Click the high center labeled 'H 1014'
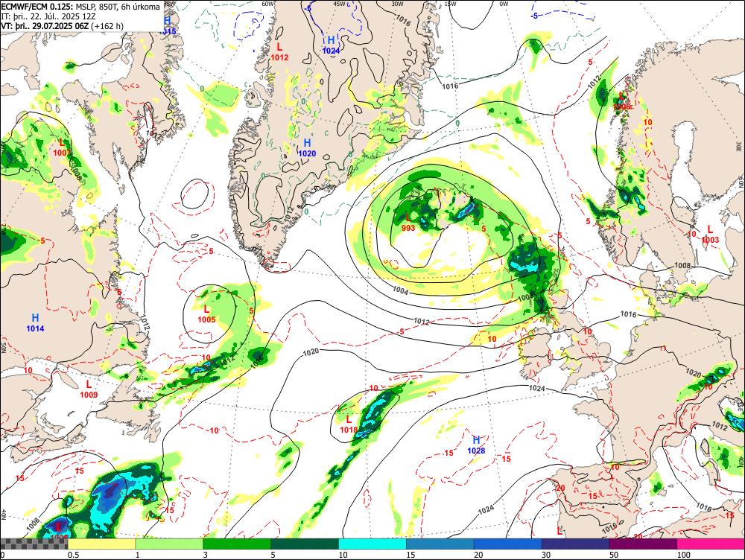The width and height of the screenshot is (745, 560). point(35,322)
